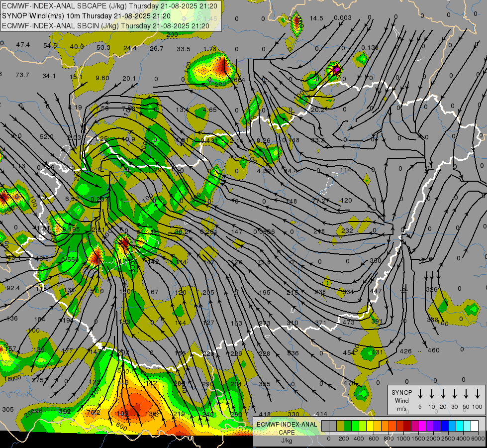This screenshot has width=487, height=448.
Task: Click the map value '26.7'
Action: pyautogui.click(x=157, y=48)
